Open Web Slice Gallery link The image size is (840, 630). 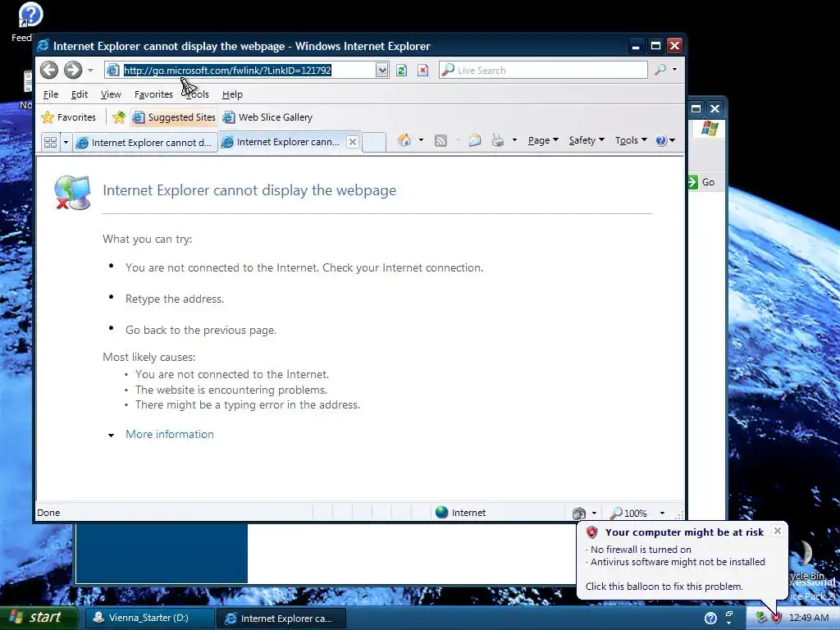267,117
